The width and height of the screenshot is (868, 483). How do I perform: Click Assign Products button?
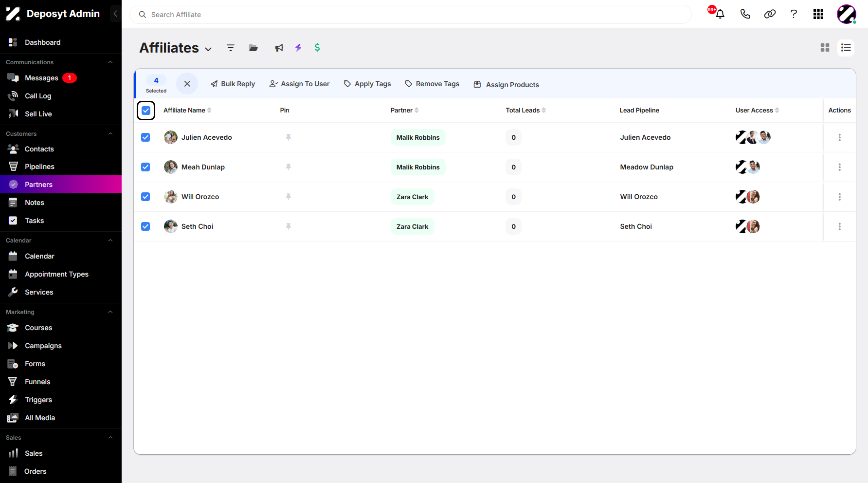[x=506, y=85]
